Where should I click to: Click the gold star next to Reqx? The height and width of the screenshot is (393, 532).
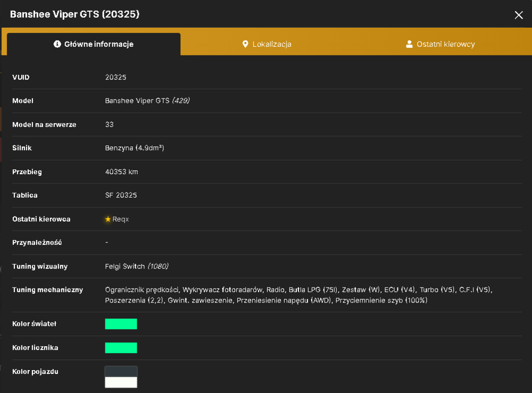[x=108, y=219]
